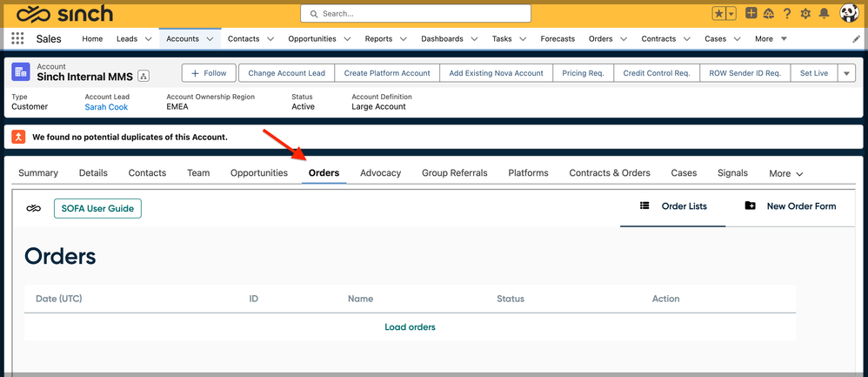The width and height of the screenshot is (868, 377).
Task: Switch to the Team tab
Action: pos(198,173)
